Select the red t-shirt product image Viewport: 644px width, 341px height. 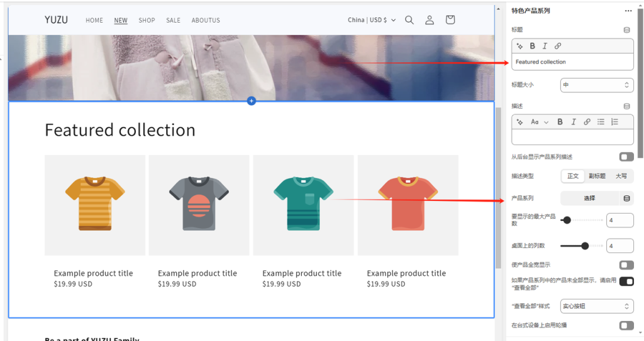click(x=408, y=205)
